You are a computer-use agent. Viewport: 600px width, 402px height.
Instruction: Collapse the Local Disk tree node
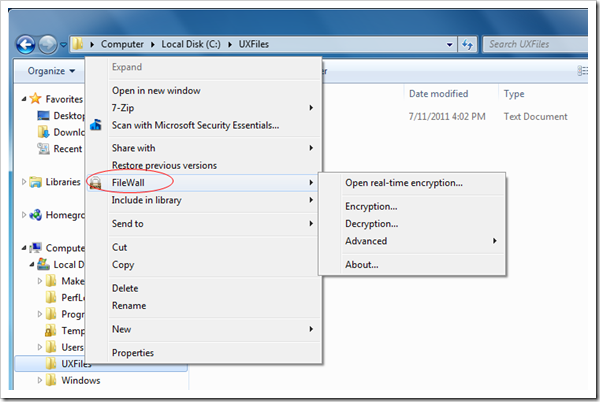point(32,265)
